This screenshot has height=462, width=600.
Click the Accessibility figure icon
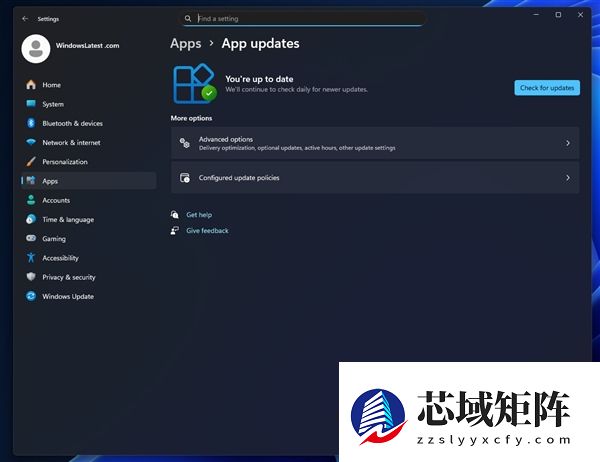[x=31, y=258]
